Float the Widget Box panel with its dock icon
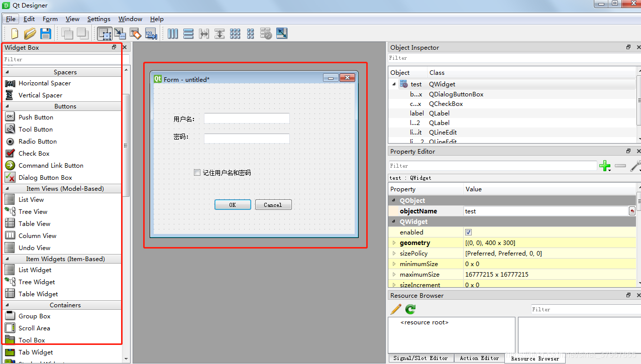Screen dimensions: 641x364 (114, 47)
